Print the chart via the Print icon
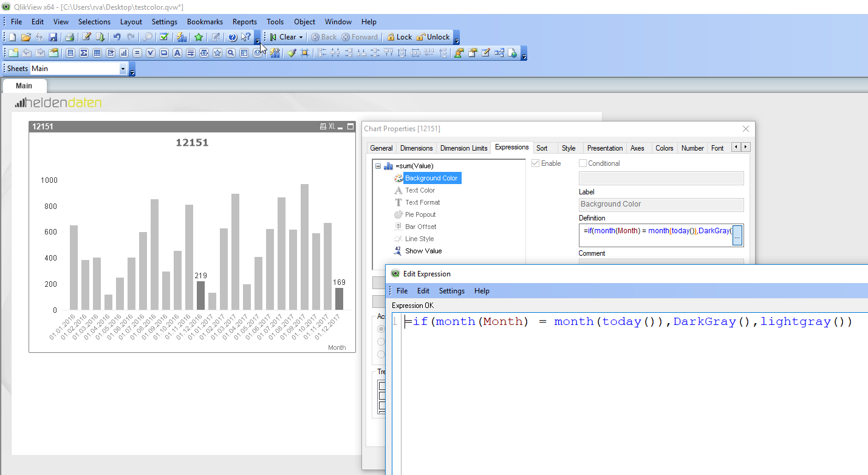Screen dimensions: 868x475 tap(69, 36)
